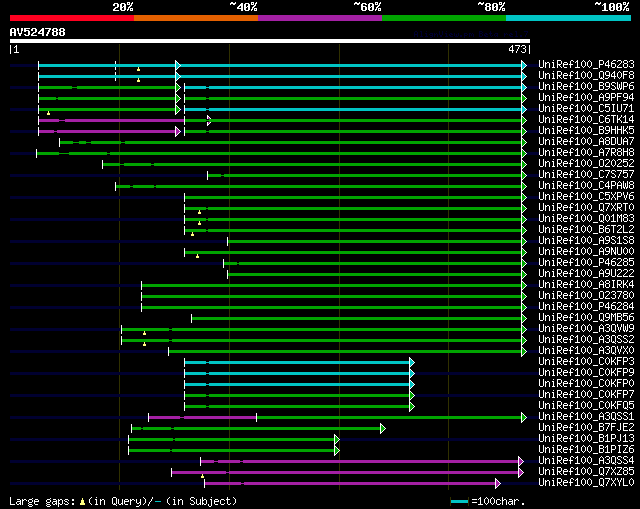Click the yellow gap marker under UniRef100_C5IU71 alignment
Image resolution: width=640 pixels, height=509 pixels.
tap(48, 113)
